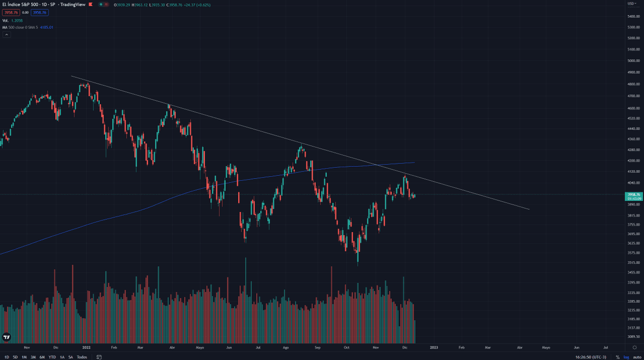Click the 4800.00 price scale label
Screen dimensions: 644x360
coord(634,84)
